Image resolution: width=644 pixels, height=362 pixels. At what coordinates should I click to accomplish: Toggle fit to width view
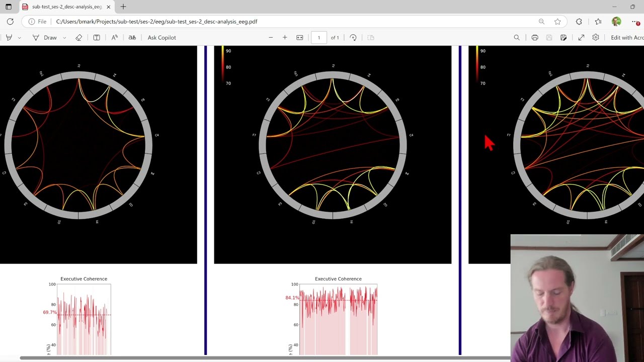(x=300, y=38)
